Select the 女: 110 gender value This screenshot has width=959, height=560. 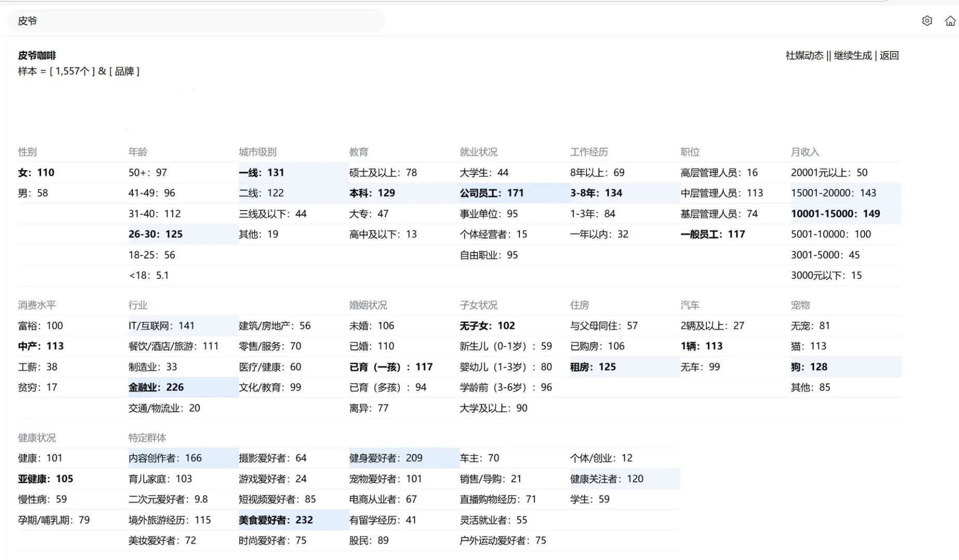tap(36, 173)
